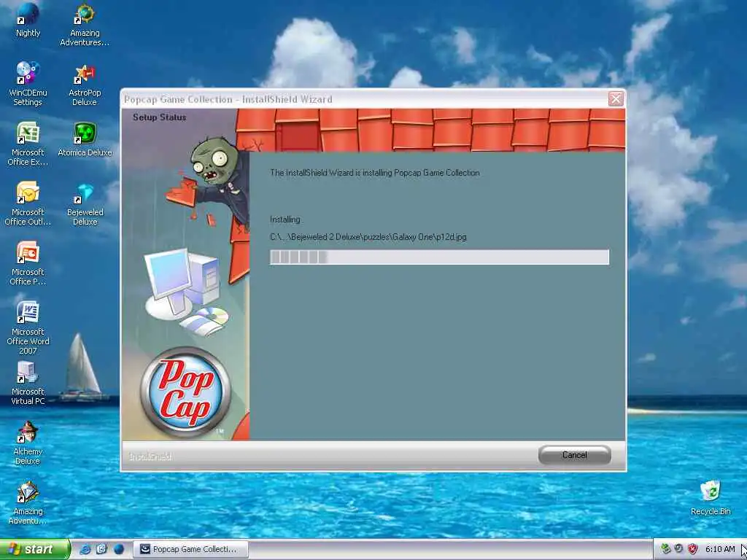747x560 pixels.
Task: Click the installing file path text
Action: (368, 237)
